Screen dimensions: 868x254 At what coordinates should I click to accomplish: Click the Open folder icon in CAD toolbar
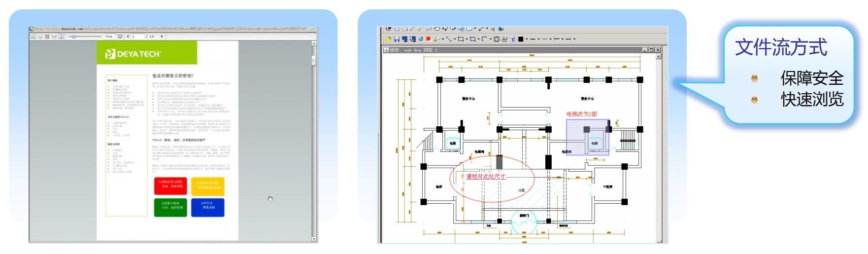click(388, 39)
